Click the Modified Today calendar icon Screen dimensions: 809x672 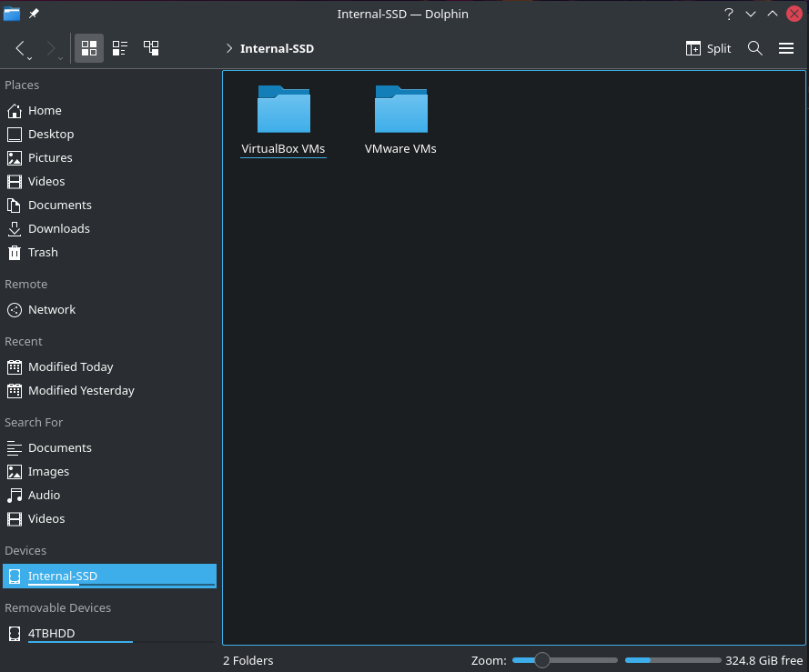15,367
